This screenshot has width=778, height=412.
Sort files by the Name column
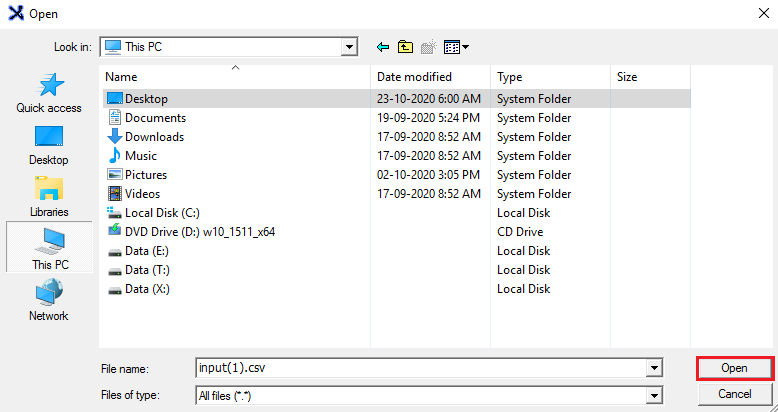[237, 77]
